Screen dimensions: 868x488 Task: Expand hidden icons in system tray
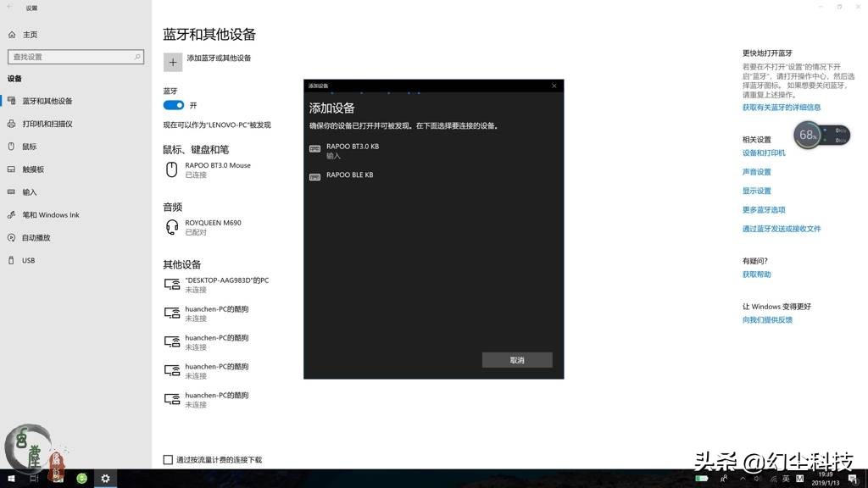[744, 479]
